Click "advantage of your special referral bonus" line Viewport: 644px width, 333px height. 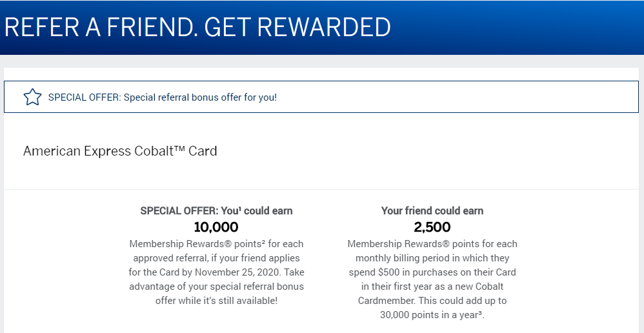click(x=217, y=287)
